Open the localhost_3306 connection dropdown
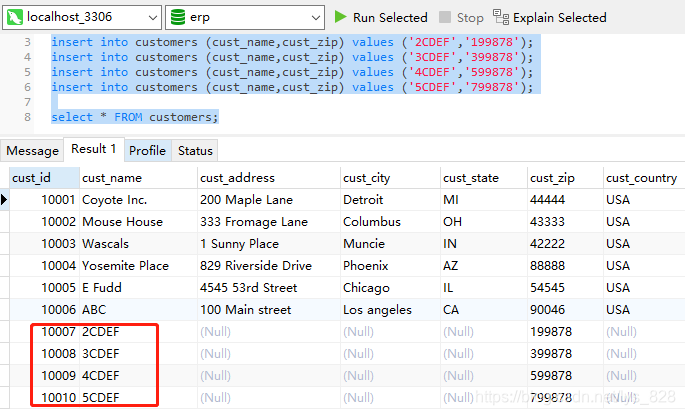685x415 pixels. click(x=152, y=17)
